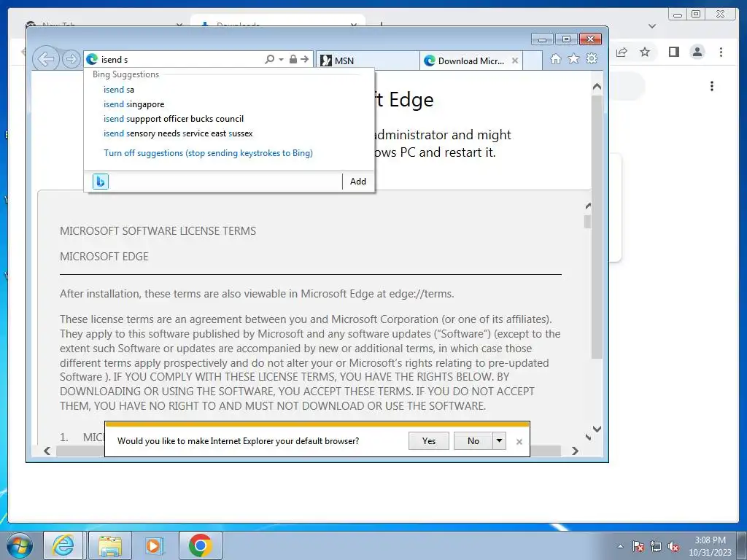Click Turn off suggestions link
Screen dimensions: 747x560
pos(208,153)
